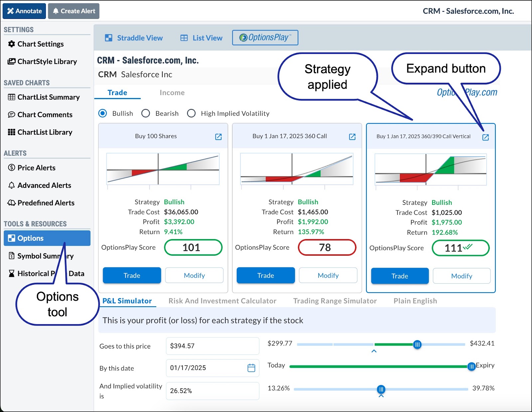This screenshot has height=412, width=532.
Task: Open the Trading Range Simulator tab
Action: pyautogui.click(x=335, y=301)
